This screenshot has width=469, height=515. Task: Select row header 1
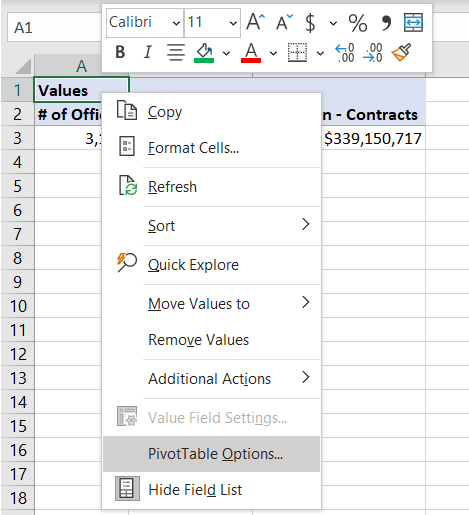[17, 90]
